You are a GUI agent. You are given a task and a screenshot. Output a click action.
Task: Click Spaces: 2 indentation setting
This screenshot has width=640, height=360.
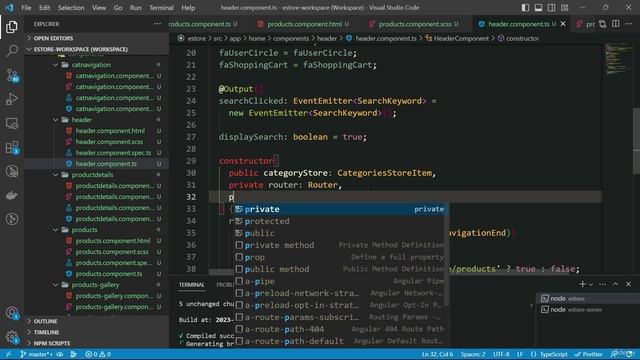click(x=473, y=354)
